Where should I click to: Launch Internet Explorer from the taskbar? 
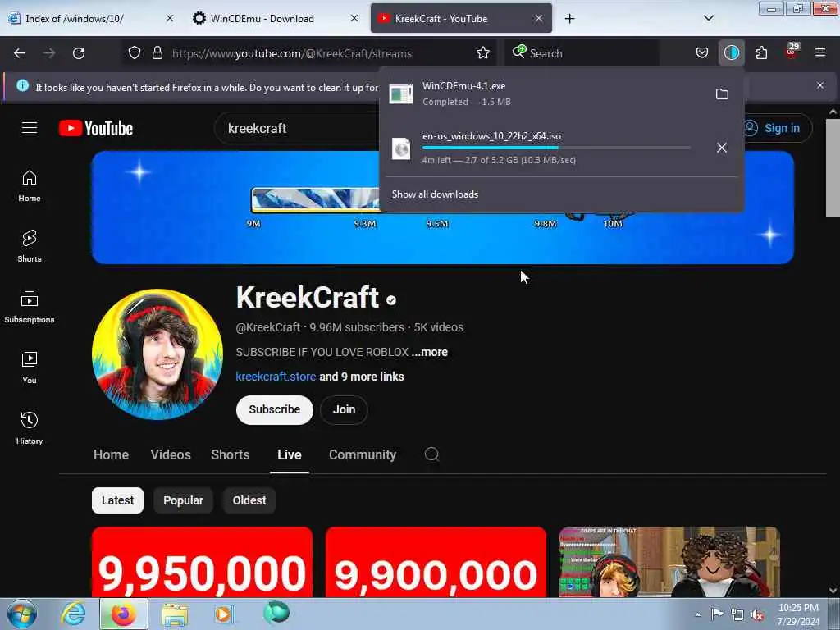tap(73, 614)
